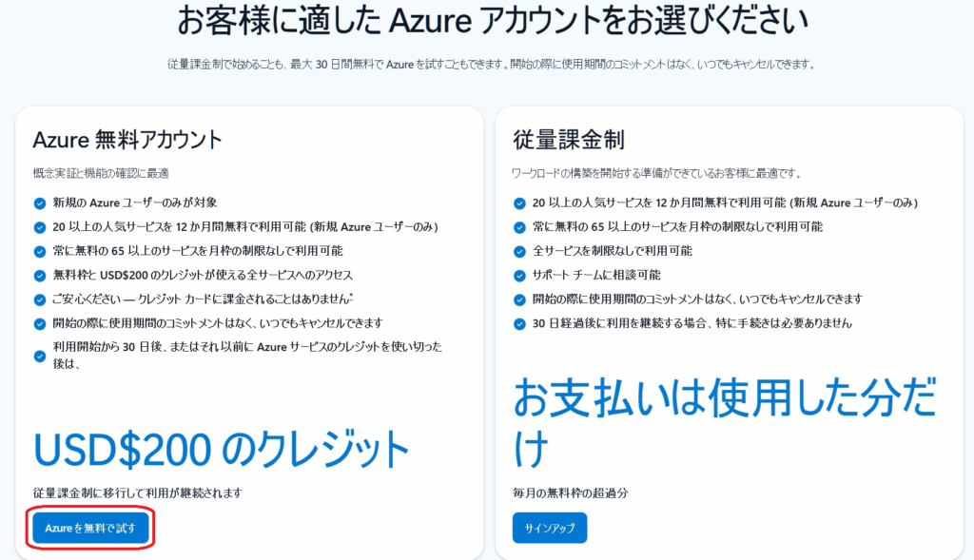Click the 'Azure 無料アカウント' card heading
This screenshot has height=560, width=974.
pyautogui.click(x=127, y=140)
